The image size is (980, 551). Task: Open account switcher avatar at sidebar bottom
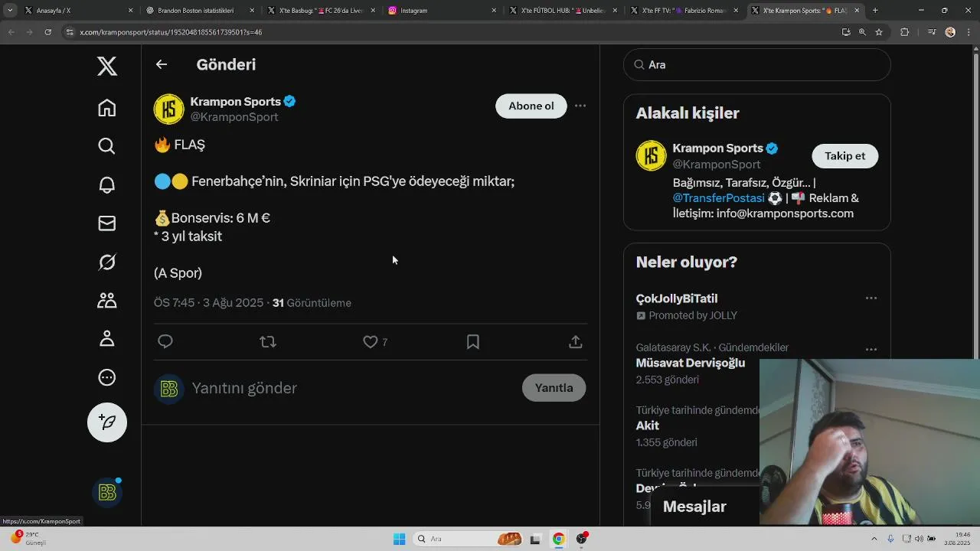[x=107, y=493]
